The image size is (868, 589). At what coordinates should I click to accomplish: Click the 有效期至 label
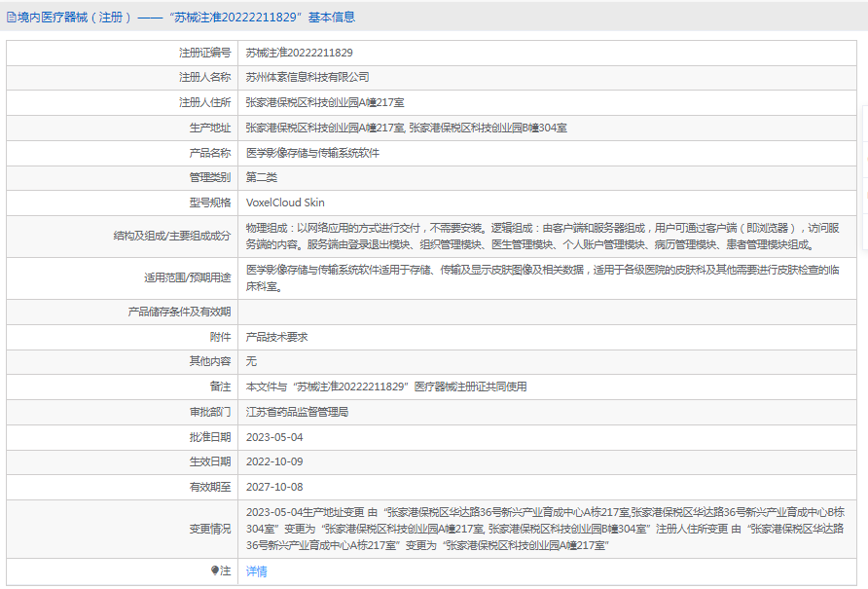tap(210, 487)
